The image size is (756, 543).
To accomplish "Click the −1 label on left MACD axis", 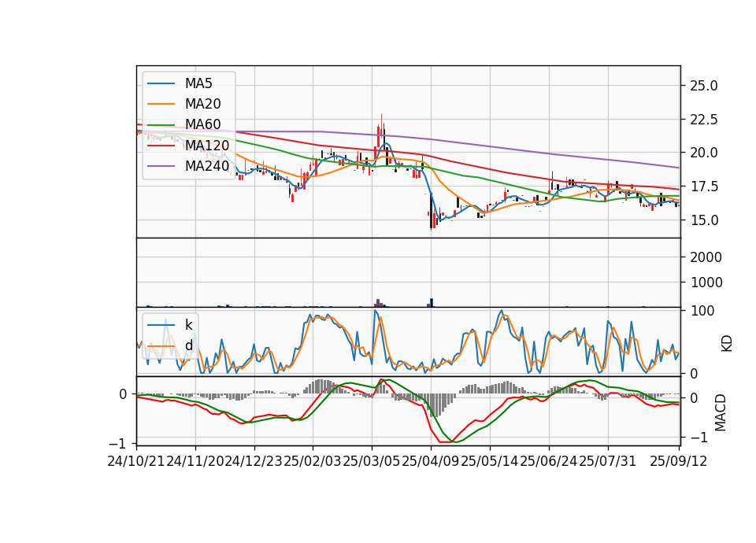I will (x=117, y=443).
